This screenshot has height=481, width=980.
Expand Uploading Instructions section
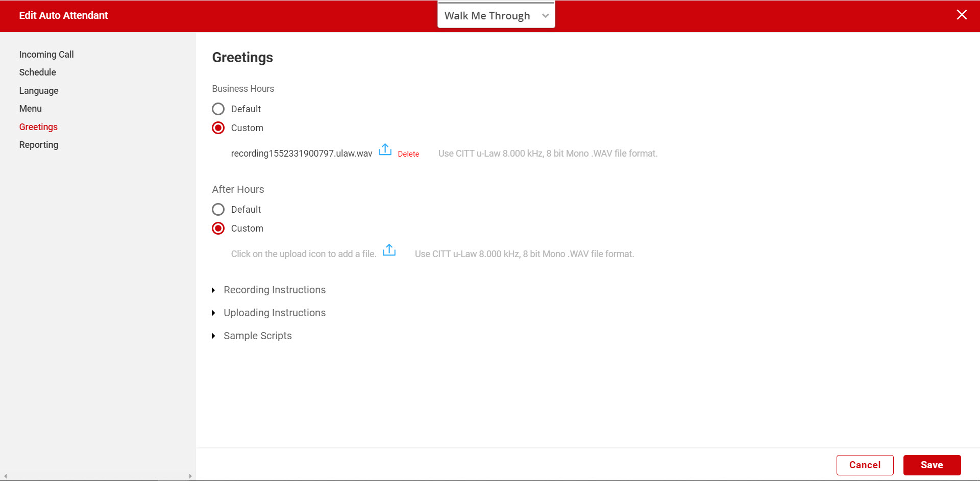(269, 313)
